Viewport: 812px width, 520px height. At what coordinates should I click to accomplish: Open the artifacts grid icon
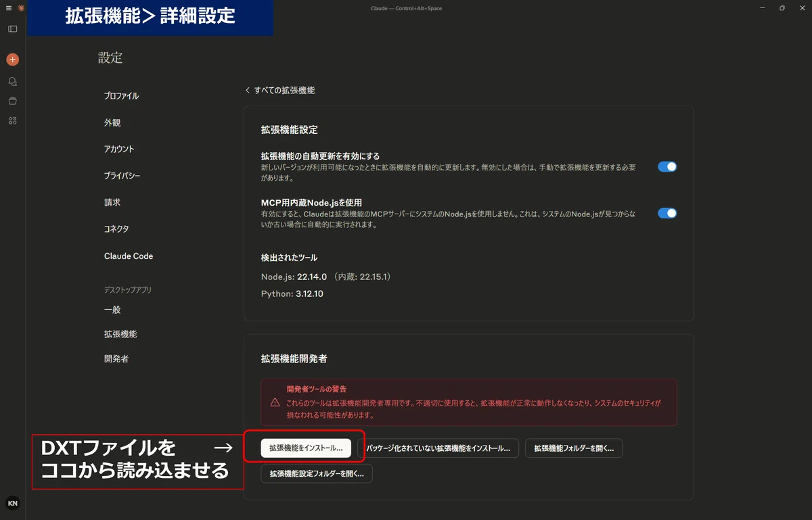click(x=12, y=120)
